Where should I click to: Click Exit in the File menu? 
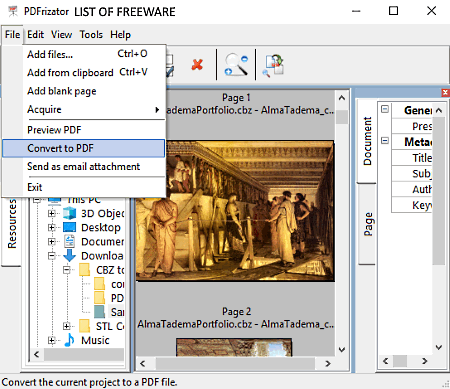[84, 187]
